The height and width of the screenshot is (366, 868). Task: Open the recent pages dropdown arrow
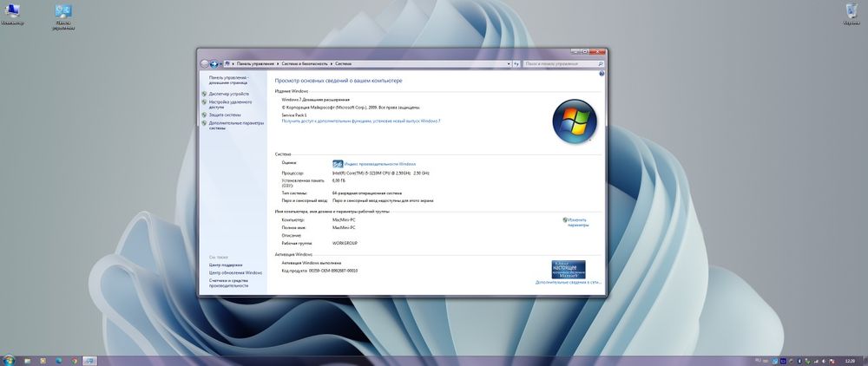[220, 64]
